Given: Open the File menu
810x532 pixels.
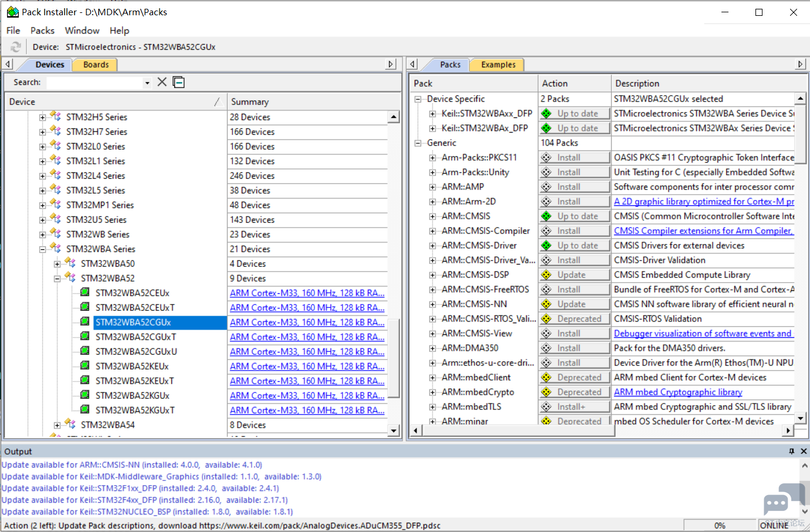Looking at the screenshot, I should coord(13,31).
